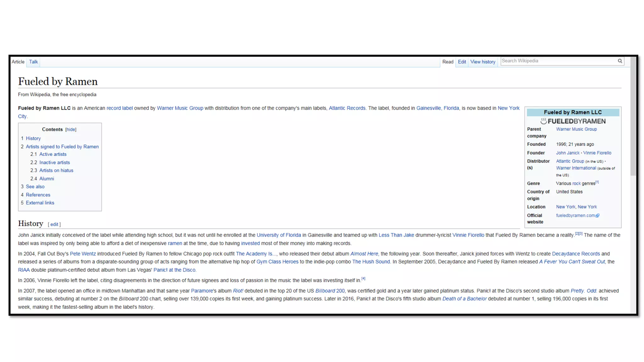Screen dimensions: 644x362
Task: Switch to the View history tab
Action: 483,62
